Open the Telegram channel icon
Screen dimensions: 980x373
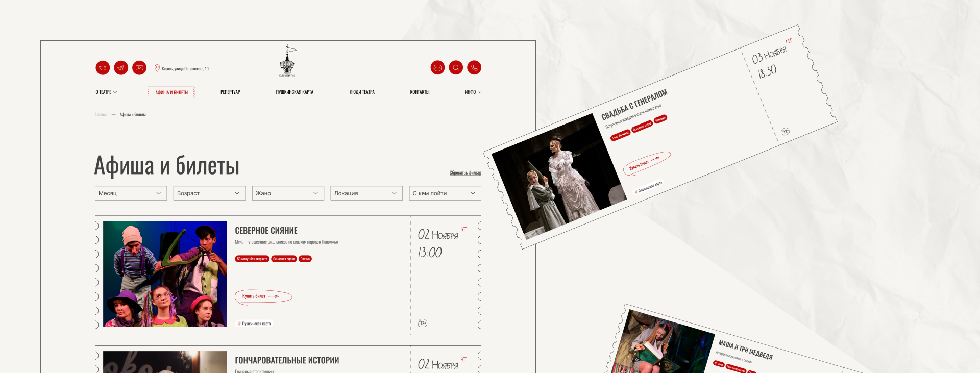[x=121, y=68]
